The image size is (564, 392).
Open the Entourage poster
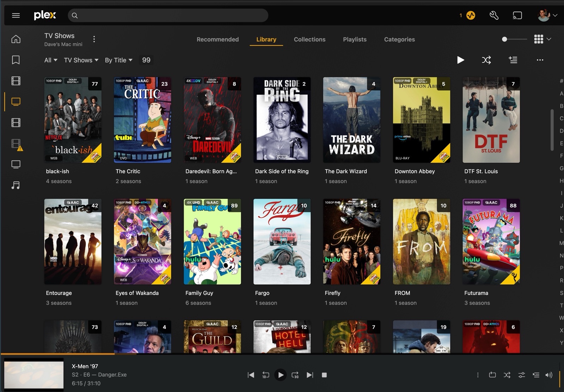click(x=73, y=241)
